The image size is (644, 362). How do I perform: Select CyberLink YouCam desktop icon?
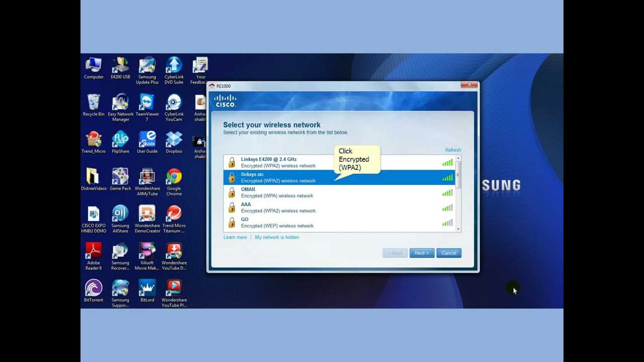click(174, 108)
